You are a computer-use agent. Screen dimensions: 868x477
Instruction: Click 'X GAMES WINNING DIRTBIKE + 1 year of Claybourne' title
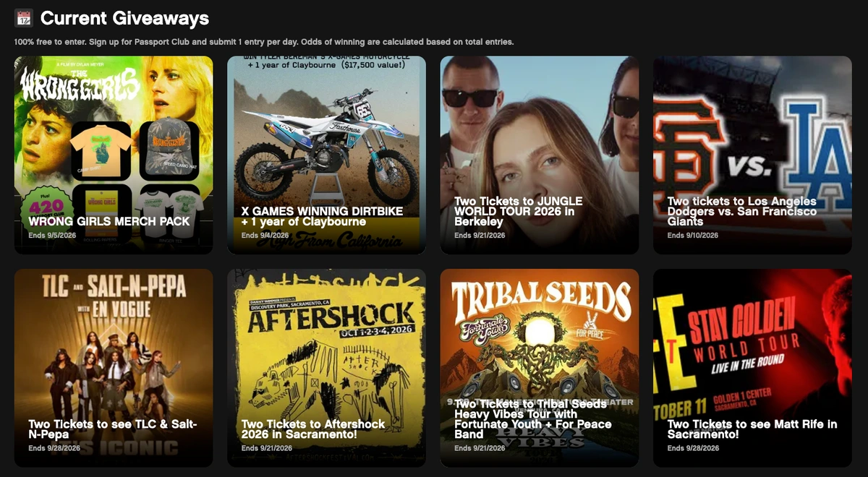[x=322, y=216]
